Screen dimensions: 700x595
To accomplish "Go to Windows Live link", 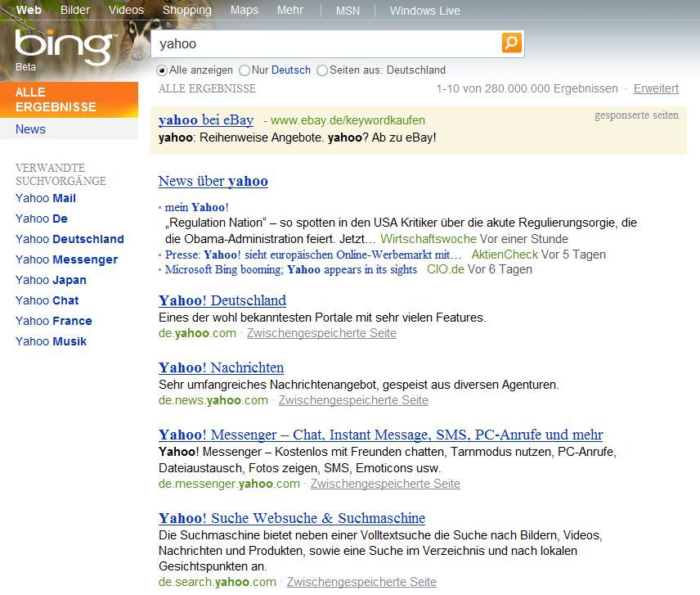I will coord(425,11).
